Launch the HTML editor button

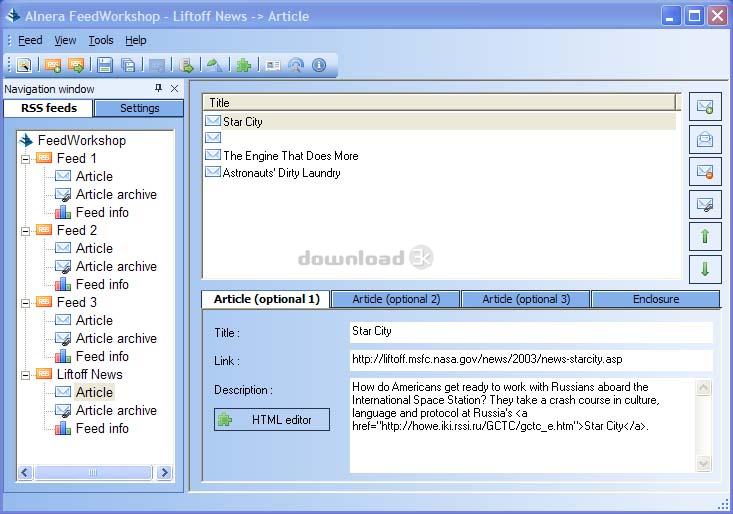[272, 420]
